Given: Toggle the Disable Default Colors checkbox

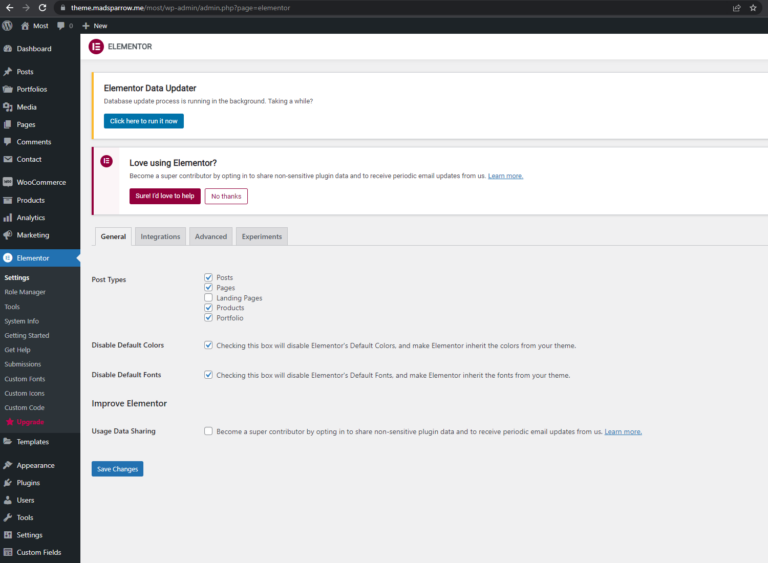Looking at the screenshot, I should (x=208, y=345).
